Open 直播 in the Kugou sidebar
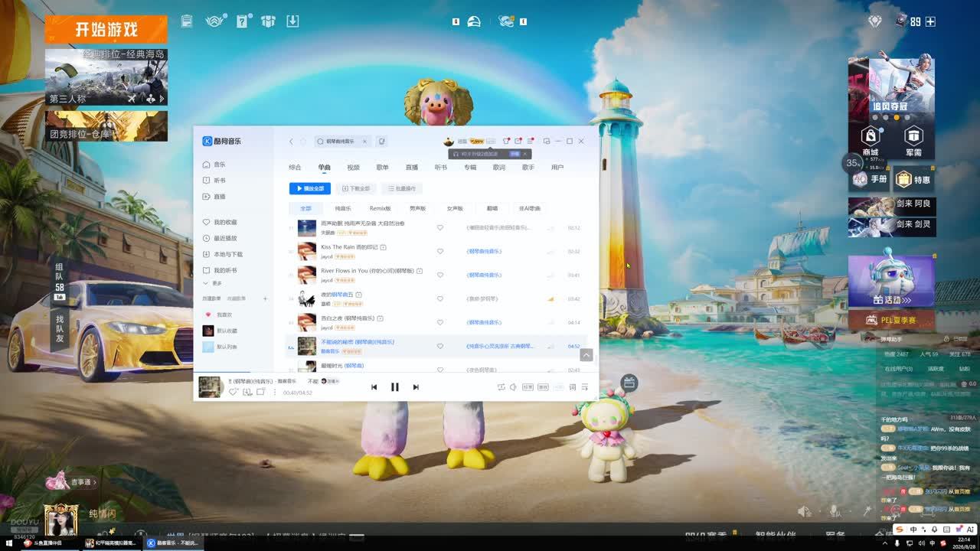 coord(214,197)
